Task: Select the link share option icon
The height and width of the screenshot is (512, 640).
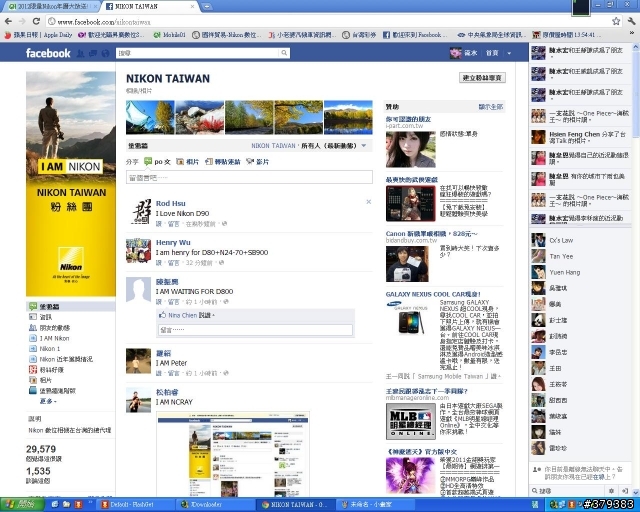Action: (209, 162)
